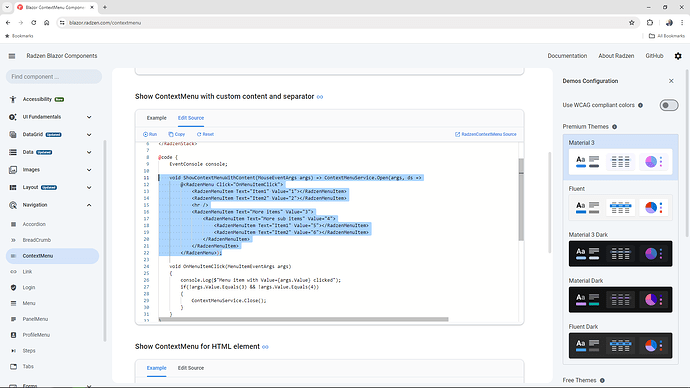Toggle the hamburger sidebar menu icon
Screen dimensions: 690x388
[x=12, y=56]
